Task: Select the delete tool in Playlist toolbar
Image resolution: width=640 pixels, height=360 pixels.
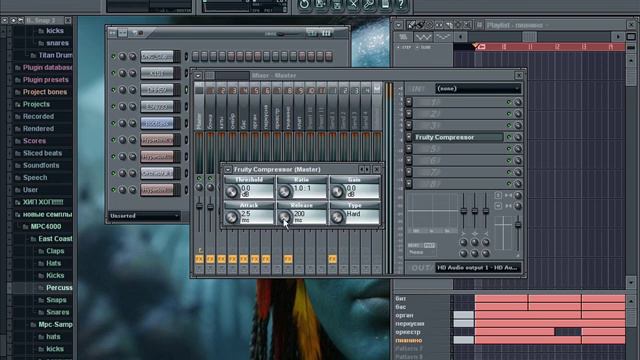Action: 430,25
